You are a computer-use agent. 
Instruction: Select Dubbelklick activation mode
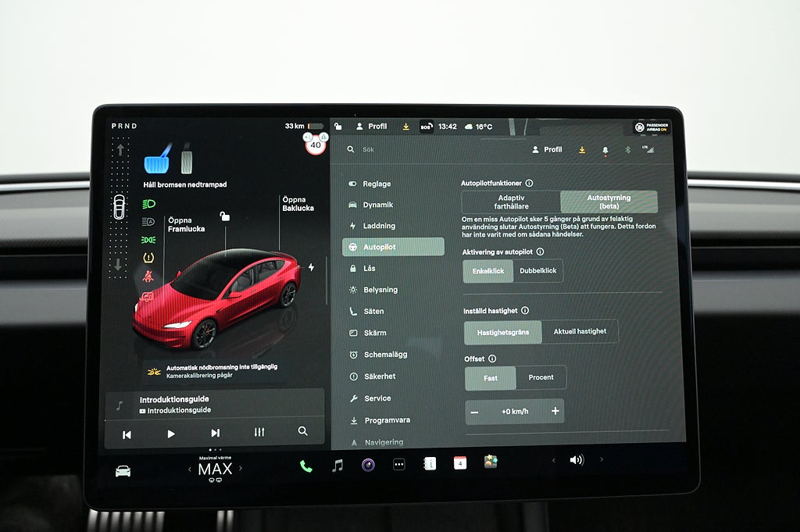(x=538, y=271)
